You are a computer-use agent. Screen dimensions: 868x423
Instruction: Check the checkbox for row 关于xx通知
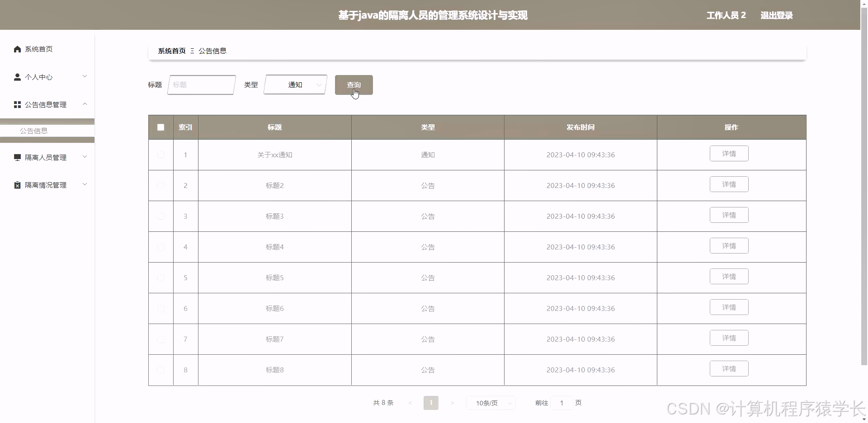[160, 155]
